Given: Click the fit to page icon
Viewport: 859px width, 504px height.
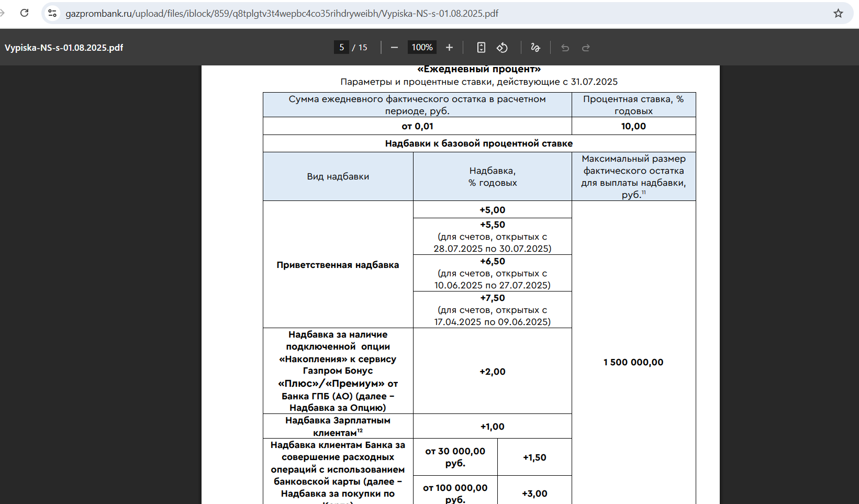Looking at the screenshot, I should [x=481, y=48].
